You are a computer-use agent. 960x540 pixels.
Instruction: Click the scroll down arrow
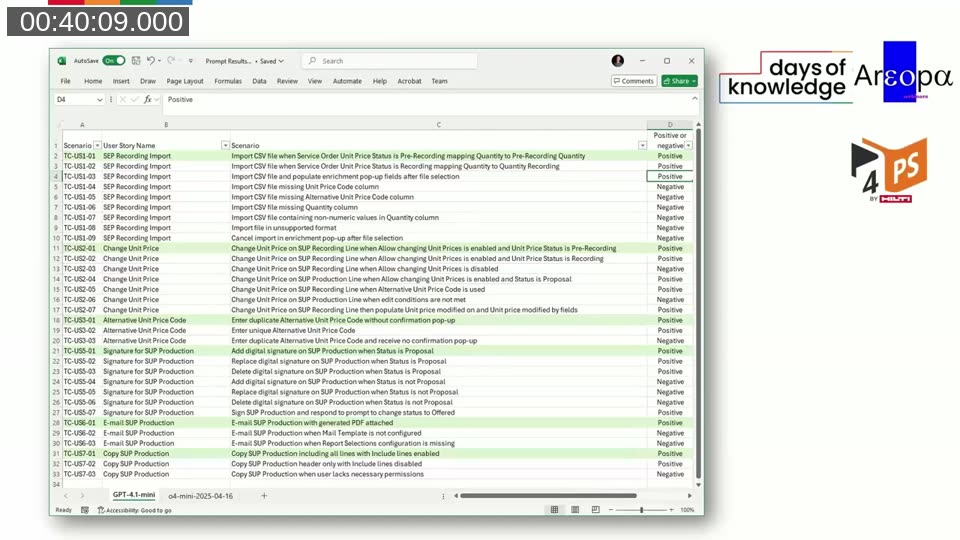coord(698,485)
